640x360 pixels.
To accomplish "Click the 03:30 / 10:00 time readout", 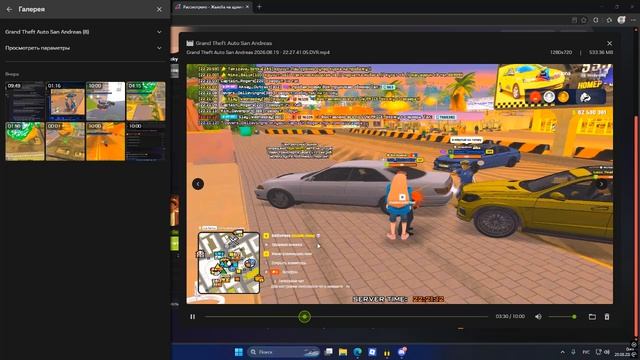I will [x=510, y=317].
